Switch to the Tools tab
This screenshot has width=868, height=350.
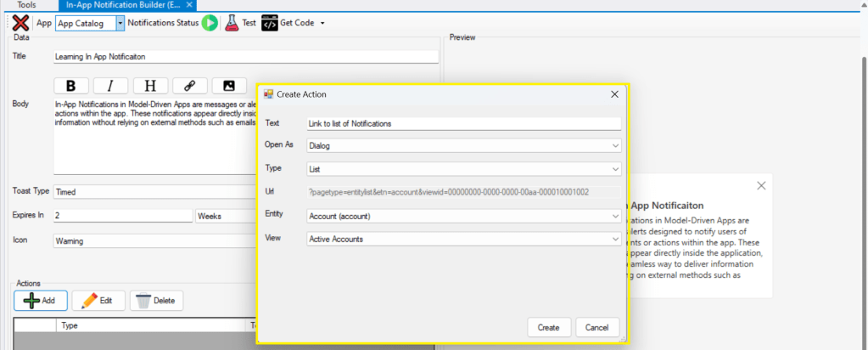pyautogui.click(x=26, y=5)
